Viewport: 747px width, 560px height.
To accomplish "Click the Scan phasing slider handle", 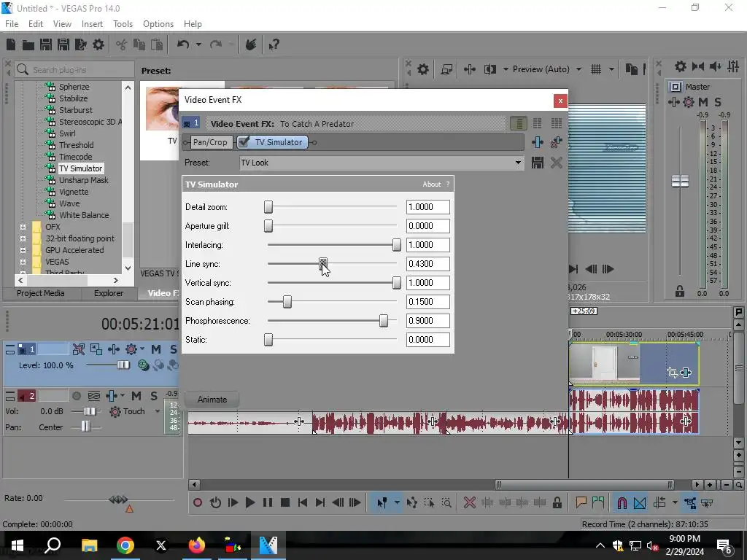I will pyautogui.click(x=287, y=302).
